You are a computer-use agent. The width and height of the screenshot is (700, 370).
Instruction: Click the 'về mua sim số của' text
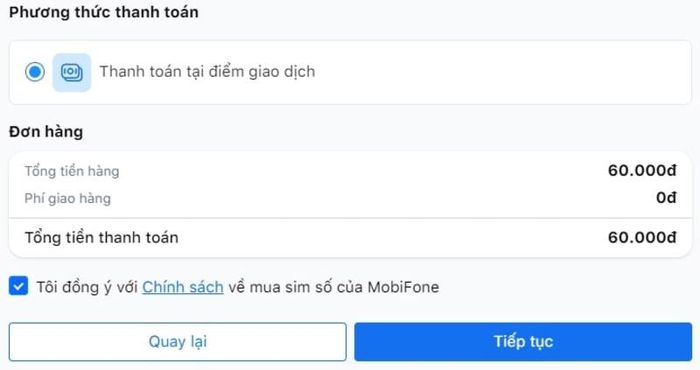[x=296, y=287]
